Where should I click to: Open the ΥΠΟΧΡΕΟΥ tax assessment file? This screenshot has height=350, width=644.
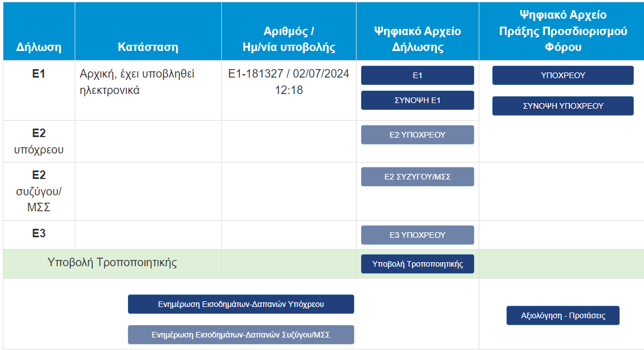(x=563, y=75)
